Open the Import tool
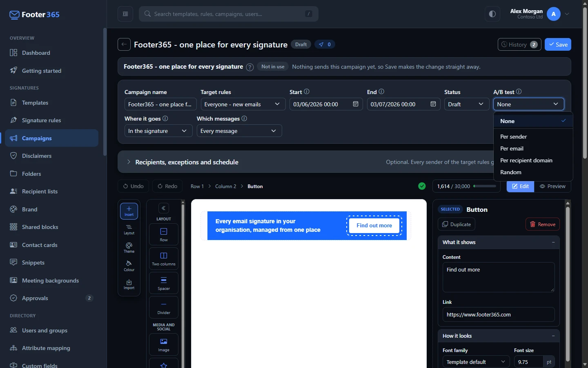Screen dimensions: 588x368 (x=129, y=284)
